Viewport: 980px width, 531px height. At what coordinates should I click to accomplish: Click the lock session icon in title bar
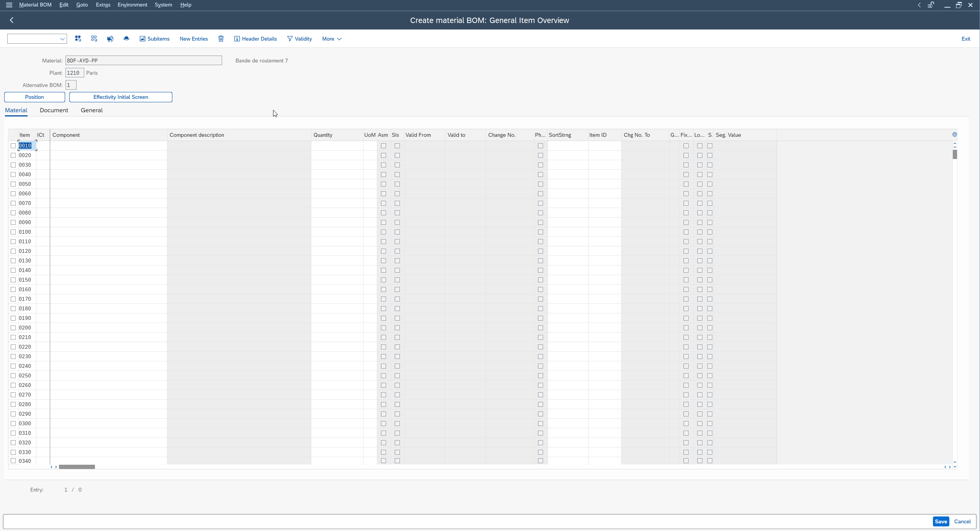click(x=931, y=5)
